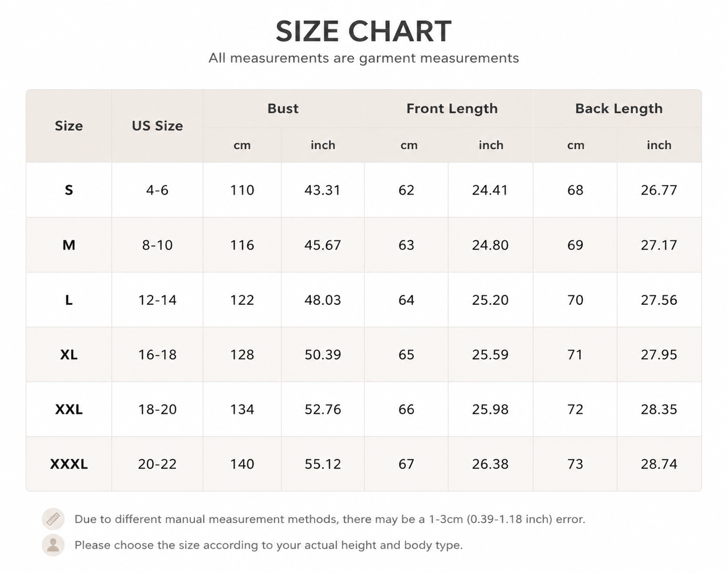The height and width of the screenshot is (573, 728).
Task: Click back length 28.74 inch cell
Action: [659, 464]
